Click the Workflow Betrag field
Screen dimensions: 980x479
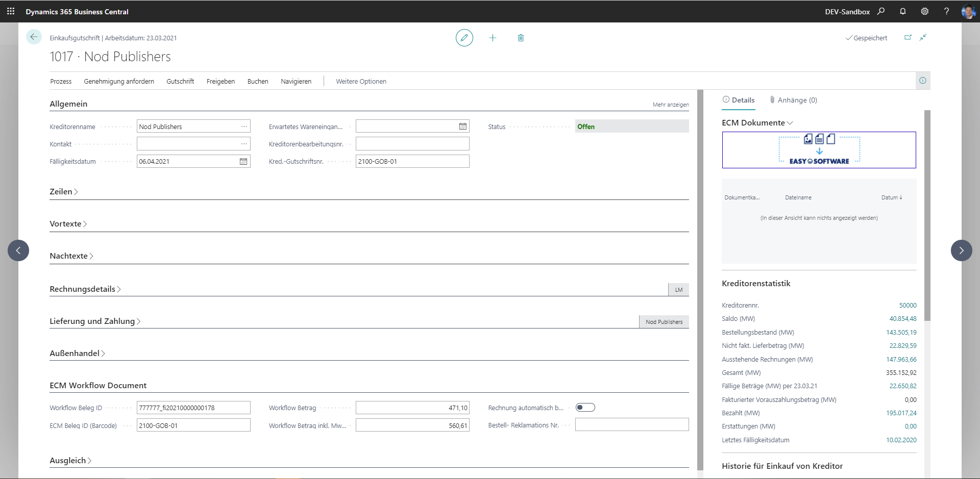pyautogui.click(x=412, y=408)
